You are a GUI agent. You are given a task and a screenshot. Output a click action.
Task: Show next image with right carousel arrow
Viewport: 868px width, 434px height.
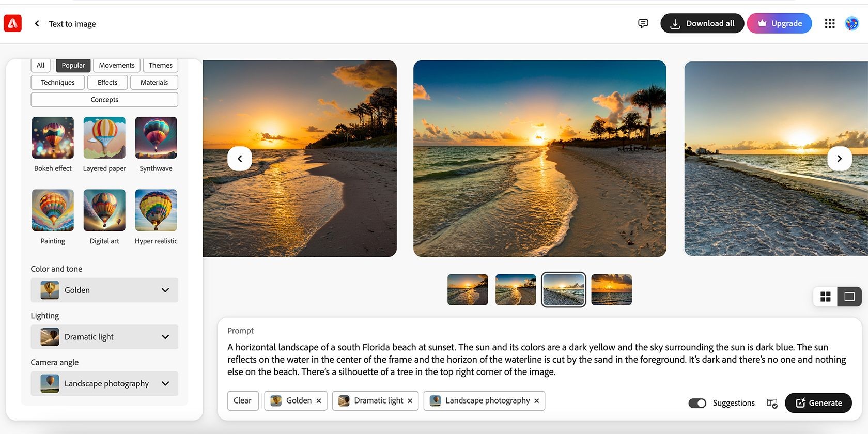840,159
